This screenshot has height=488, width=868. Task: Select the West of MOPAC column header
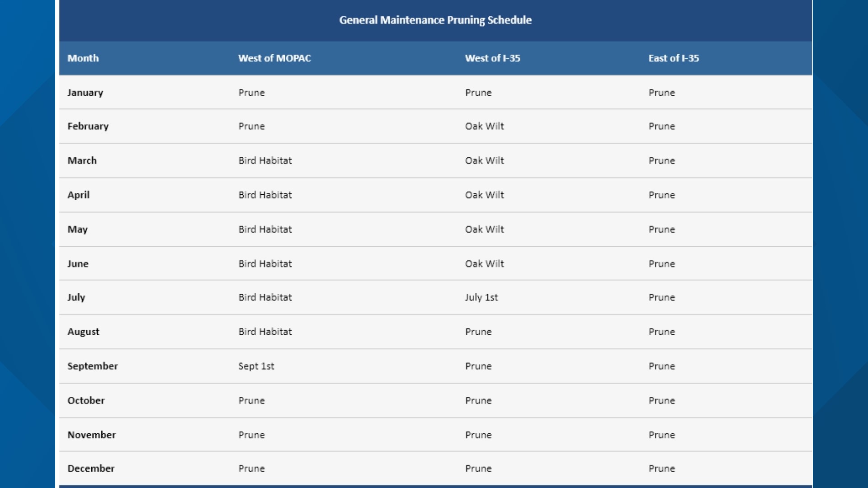[x=274, y=58]
